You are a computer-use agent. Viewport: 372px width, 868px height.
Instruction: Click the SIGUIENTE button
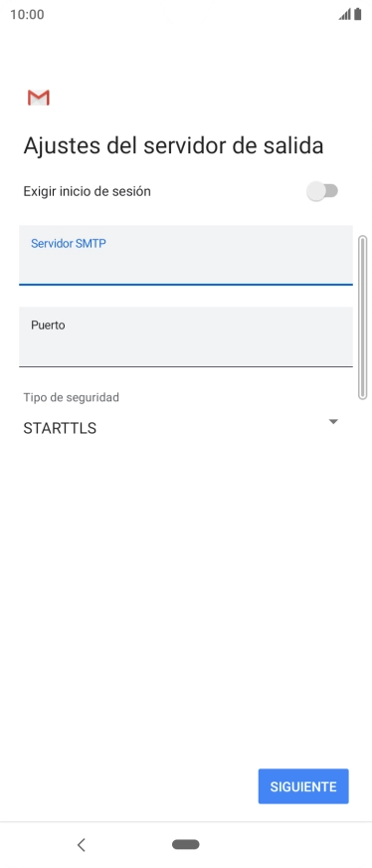(x=303, y=786)
